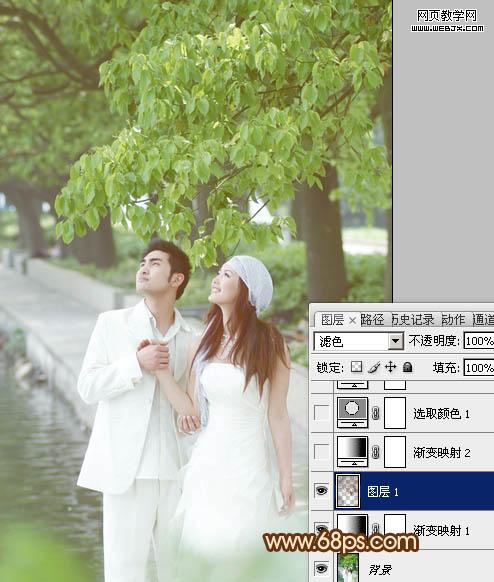The width and height of the screenshot is (494, 582).
Task: Hide the 图层 1 layer
Action: [321, 490]
